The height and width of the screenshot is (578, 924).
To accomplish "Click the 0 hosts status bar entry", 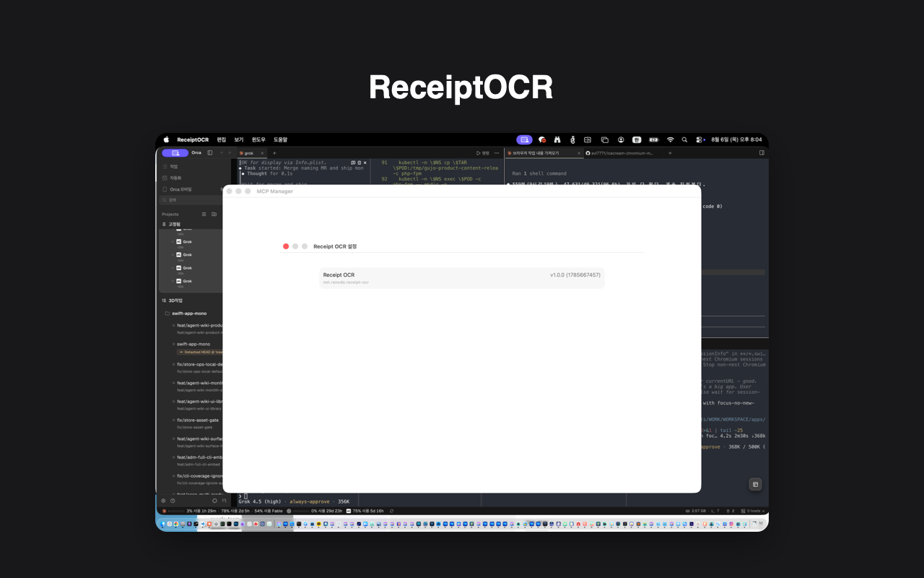I will tap(753, 511).
